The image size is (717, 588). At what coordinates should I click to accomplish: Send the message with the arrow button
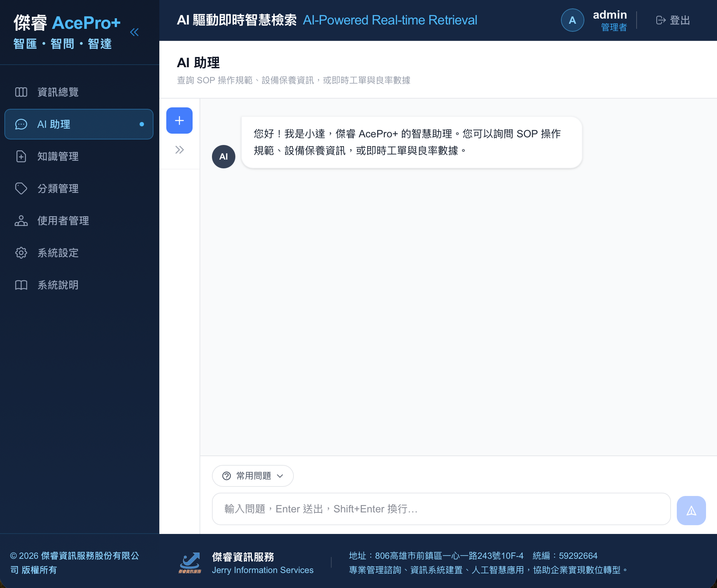coord(691,511)
